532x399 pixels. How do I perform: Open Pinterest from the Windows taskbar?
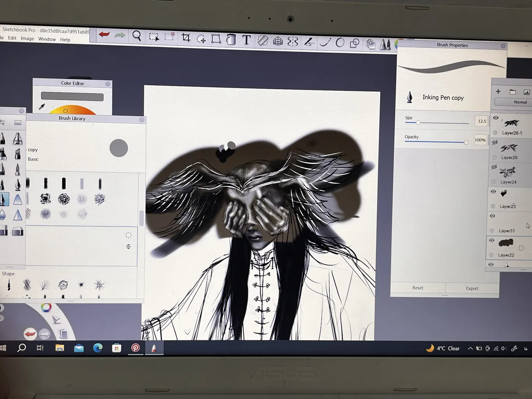click(135, 348)
